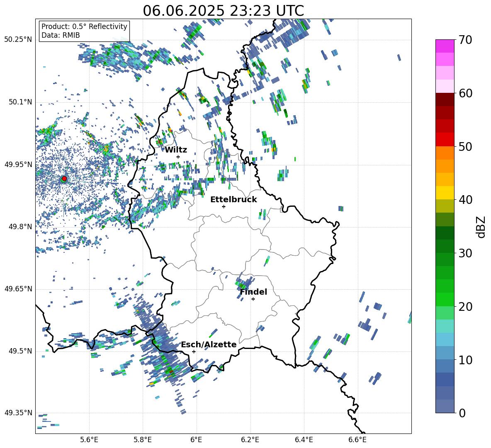Click the 30 value on colorbar

point(465,253)
